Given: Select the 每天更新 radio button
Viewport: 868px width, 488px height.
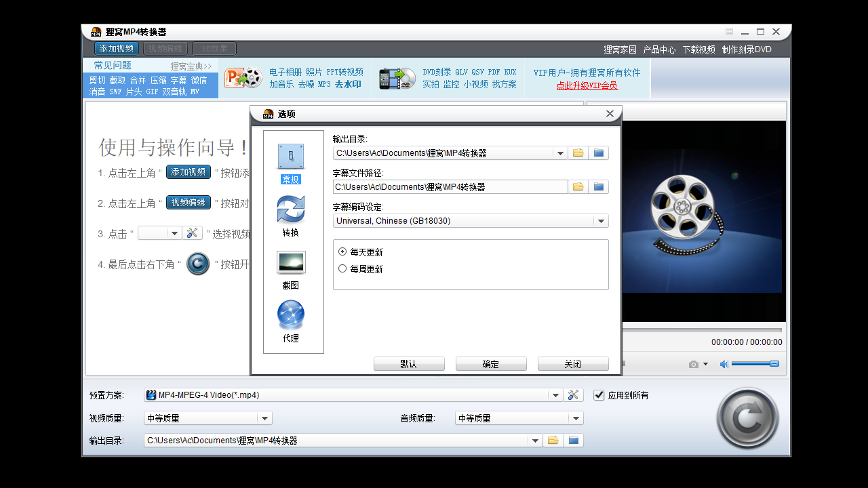Looking at the screenshot, I should (x=342, y=251).
